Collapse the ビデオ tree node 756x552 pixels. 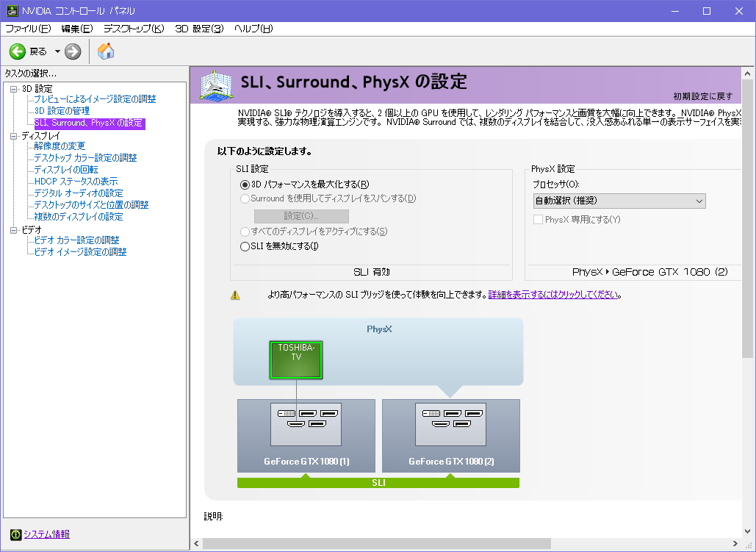(13, 230)
